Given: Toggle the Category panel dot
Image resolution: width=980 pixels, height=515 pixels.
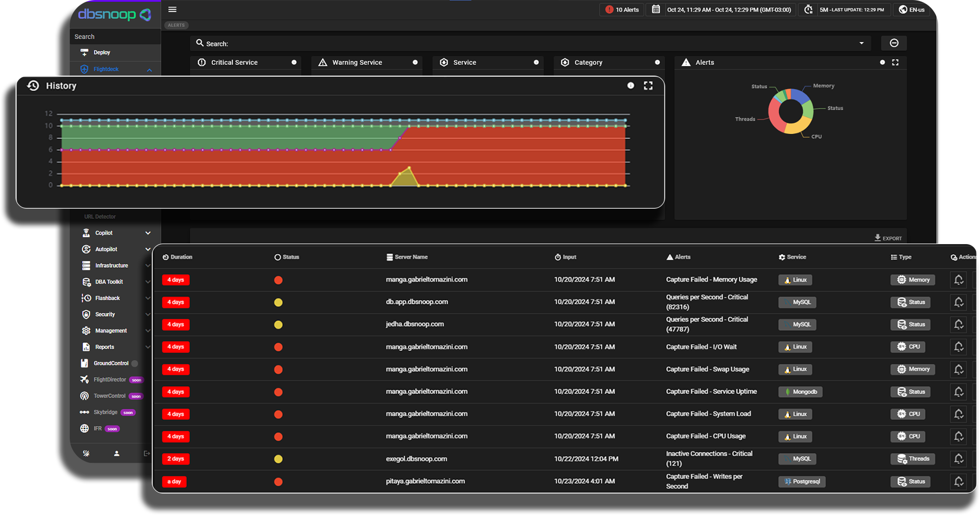Looking at the screenshot, I should (657, 62).
